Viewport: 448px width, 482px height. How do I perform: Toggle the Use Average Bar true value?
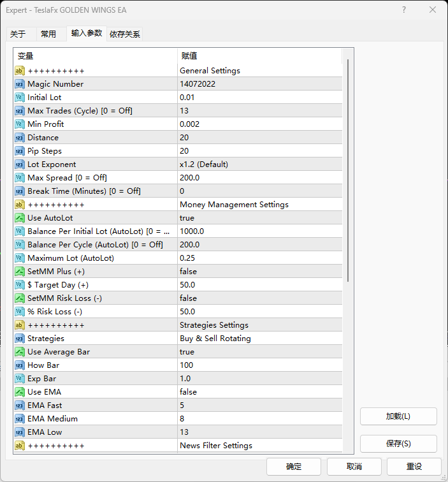coord(259,352)
